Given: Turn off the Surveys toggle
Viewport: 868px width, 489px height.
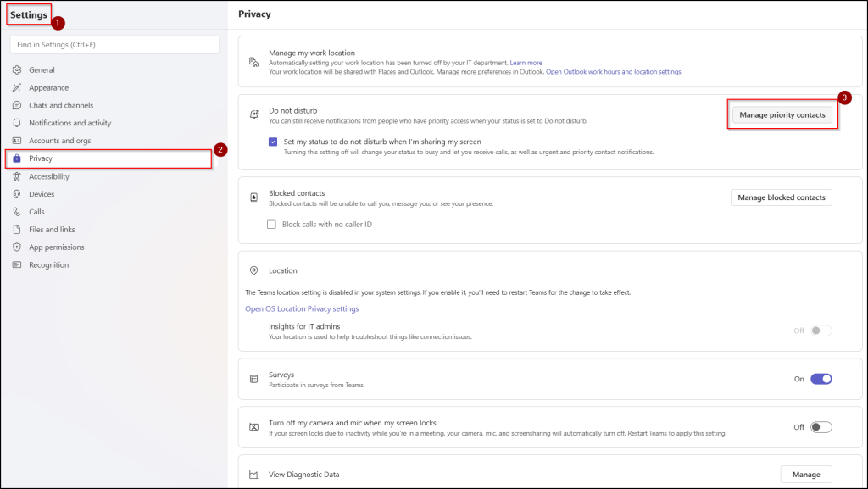Looking at the screenshot, I should click(821, 379).
